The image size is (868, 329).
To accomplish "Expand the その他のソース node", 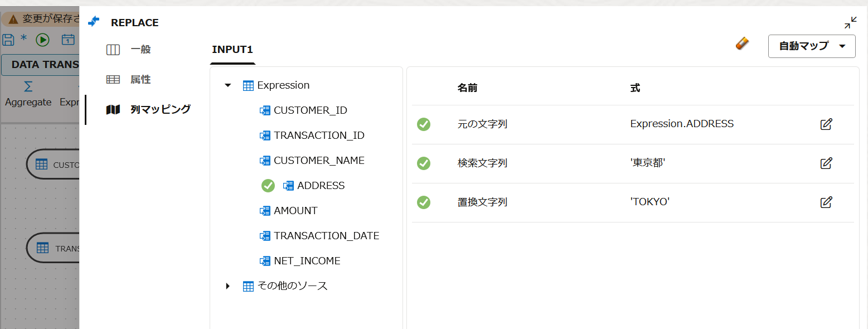I will tap(227, 286).
